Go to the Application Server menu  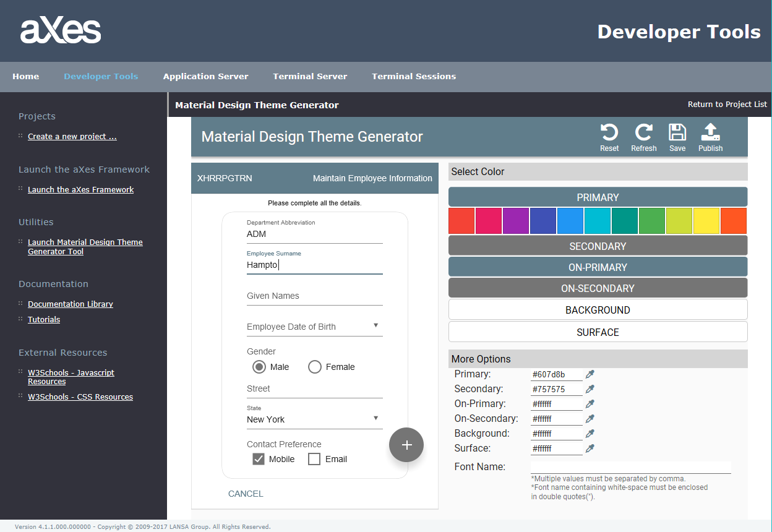click(x=205, y=77)
